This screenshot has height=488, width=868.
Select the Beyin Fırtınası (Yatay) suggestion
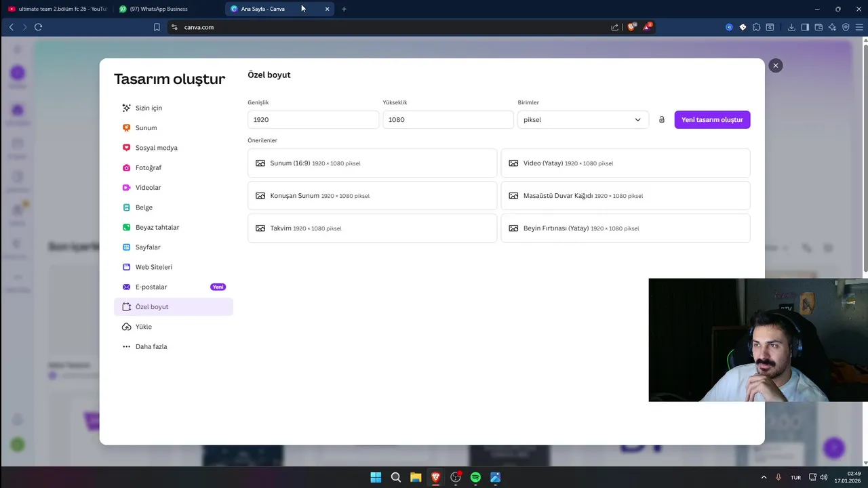pos(625,228)
